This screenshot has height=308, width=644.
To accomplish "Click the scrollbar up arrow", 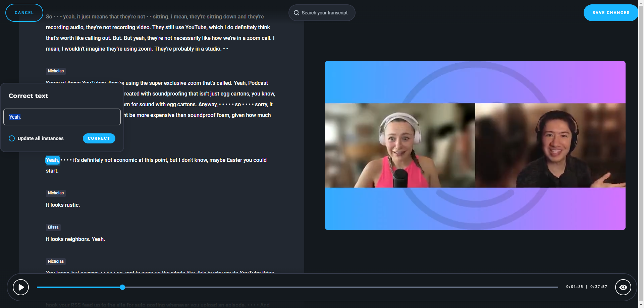I will click(641, 3).
